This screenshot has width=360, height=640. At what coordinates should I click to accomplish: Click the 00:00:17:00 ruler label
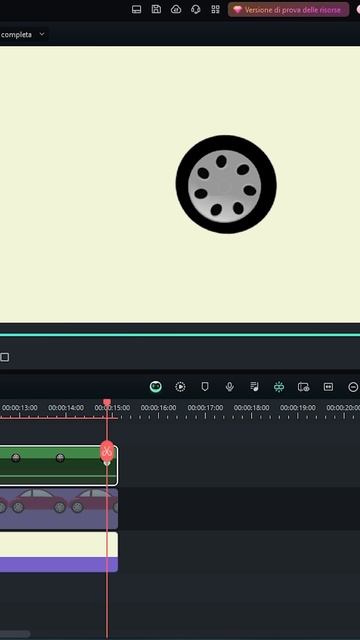point(205,408)
